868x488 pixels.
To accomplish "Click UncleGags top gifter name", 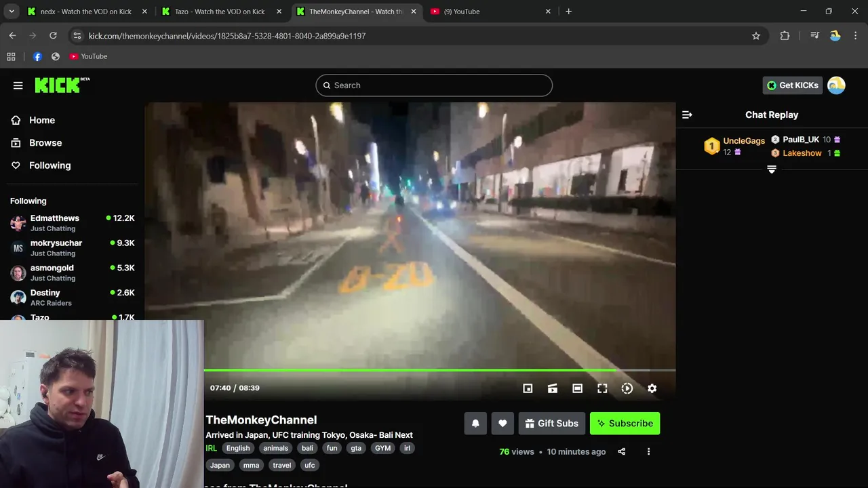I will click(744, 141).
